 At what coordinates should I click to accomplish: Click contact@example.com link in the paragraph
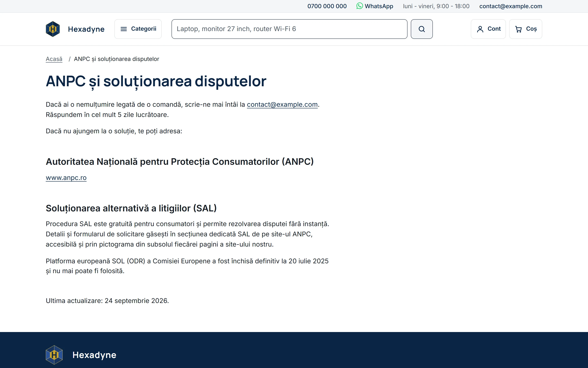pyautogui.click(x=282, y=104)
